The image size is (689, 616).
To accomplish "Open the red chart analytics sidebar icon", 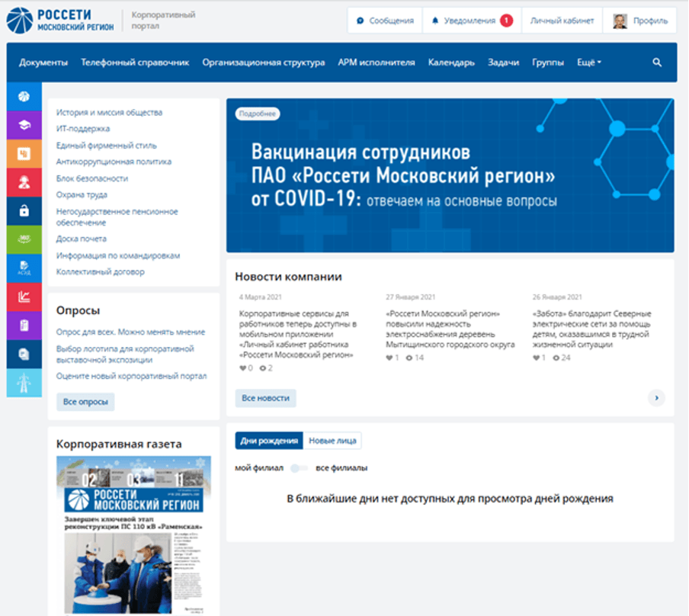I will point(24,297).
